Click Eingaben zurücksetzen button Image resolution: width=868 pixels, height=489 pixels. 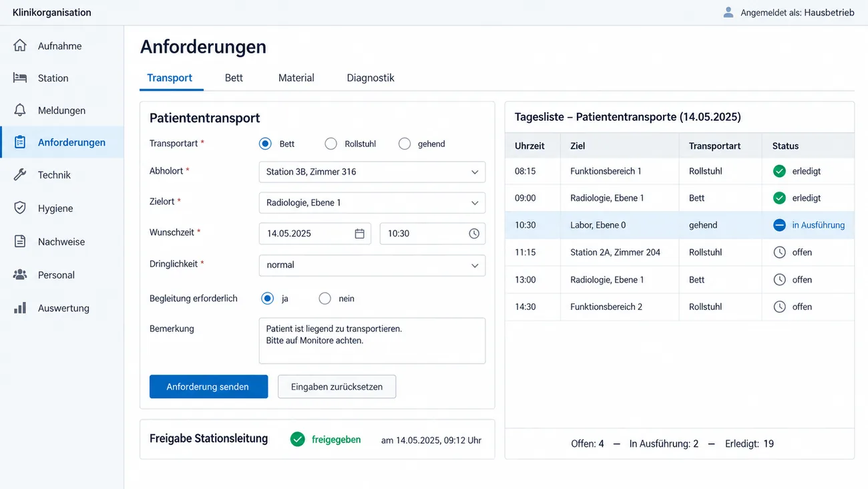tap(337, 386)
